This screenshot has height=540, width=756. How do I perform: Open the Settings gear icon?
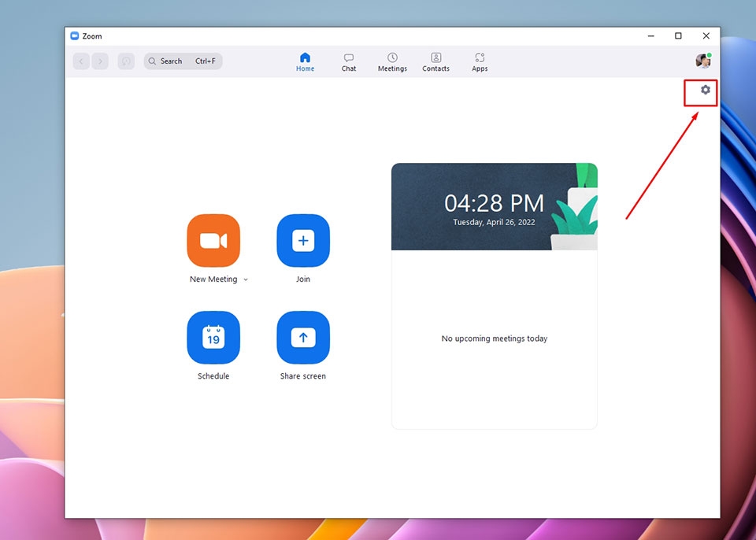705,90
